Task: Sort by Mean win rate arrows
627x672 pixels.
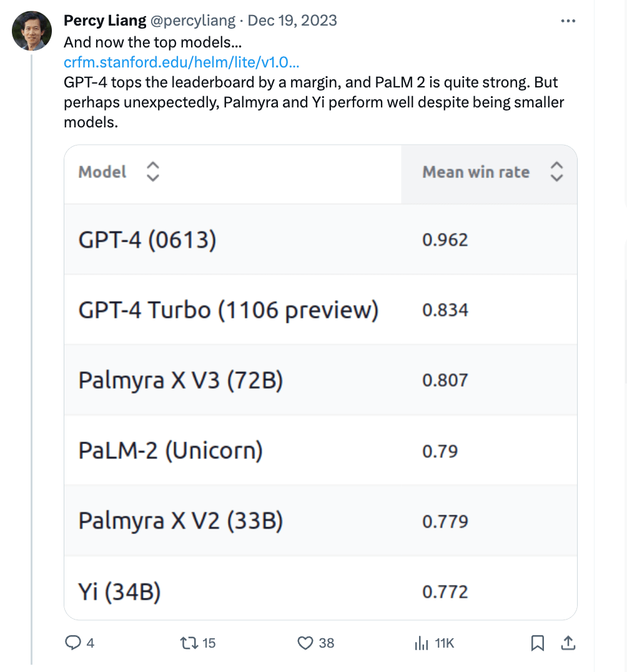Action: point(556,172)
